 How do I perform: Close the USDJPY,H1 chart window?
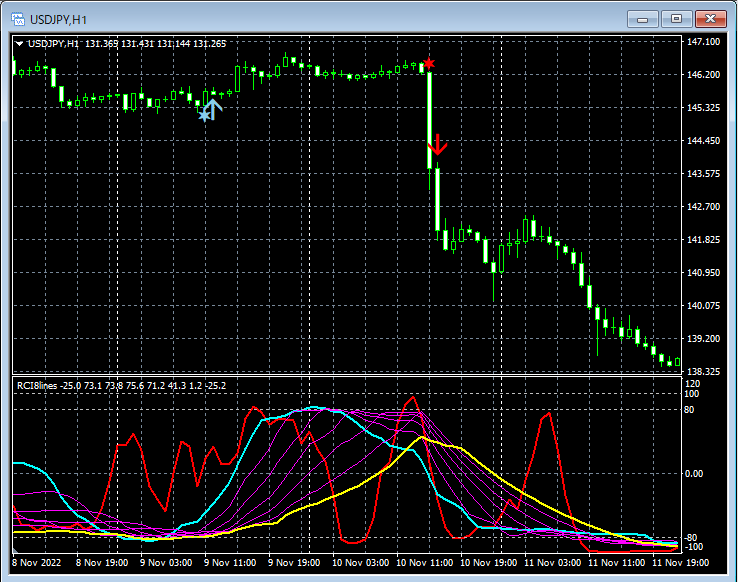[711, 18]
